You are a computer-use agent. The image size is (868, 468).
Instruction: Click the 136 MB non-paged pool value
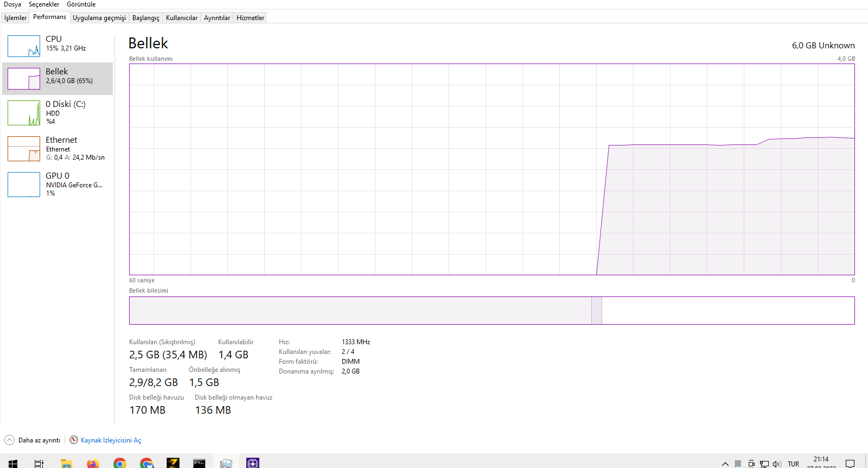pyautogui.click(x=213, y=410)
